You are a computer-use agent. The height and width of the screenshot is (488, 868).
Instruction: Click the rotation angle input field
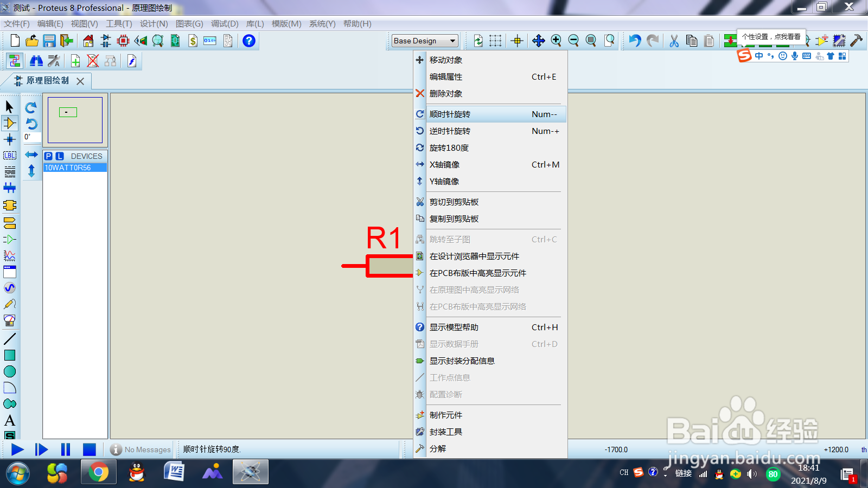point(31,138)
